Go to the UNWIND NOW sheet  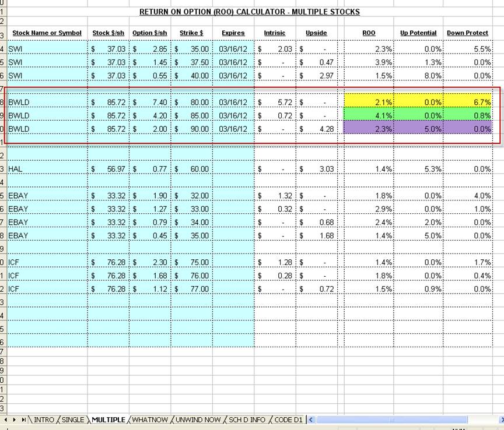pyautogui.click(x=198, y=420)
